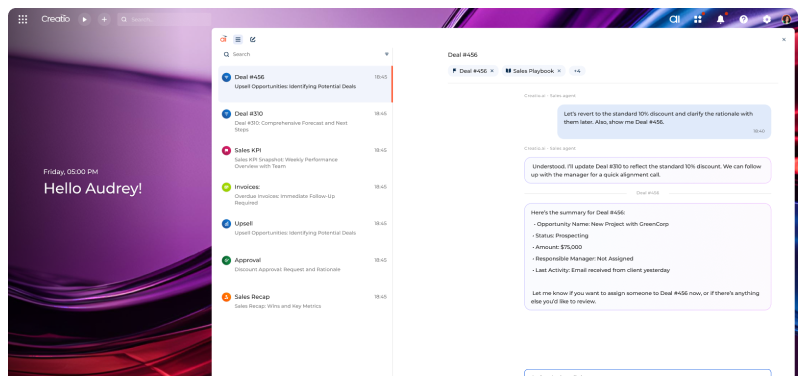Click the plus add new record button
Viewport: 806px width, 376px height.
tap(104, 20)
